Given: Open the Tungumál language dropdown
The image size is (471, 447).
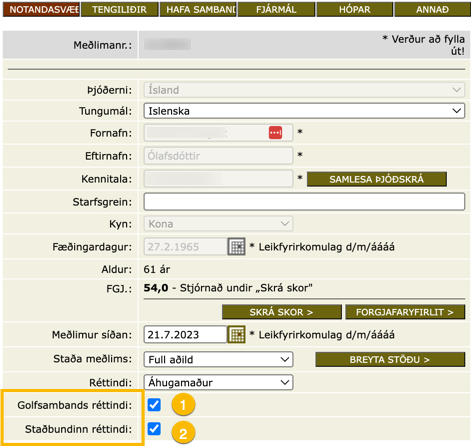Looking at the screenshot, I should point(304,111).
